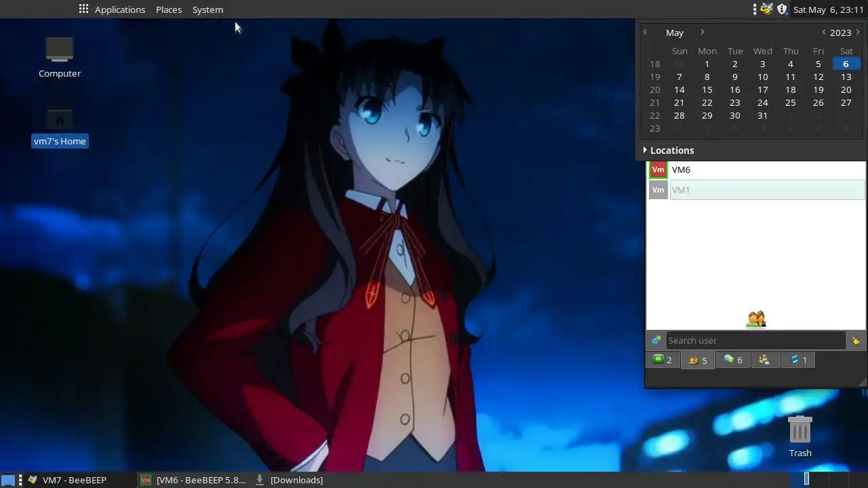Click the BeeBEEP window resize grip
The width and height of the screenshot is (868, 488).
point(863,383)
